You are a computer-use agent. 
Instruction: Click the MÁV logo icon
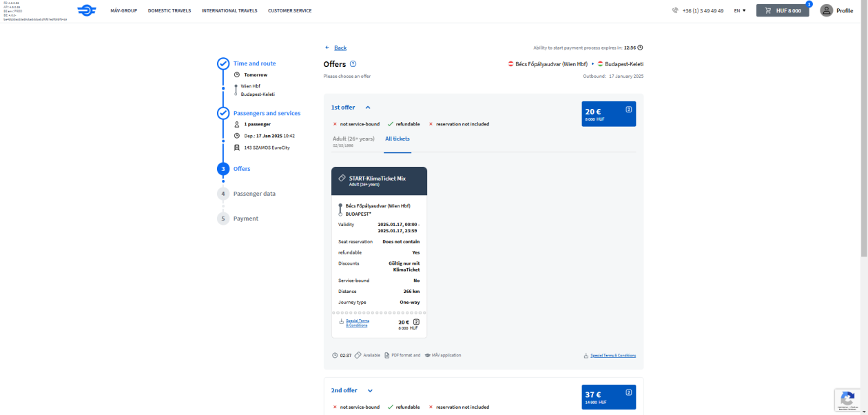pyautogui.click(x=87, y=10)
